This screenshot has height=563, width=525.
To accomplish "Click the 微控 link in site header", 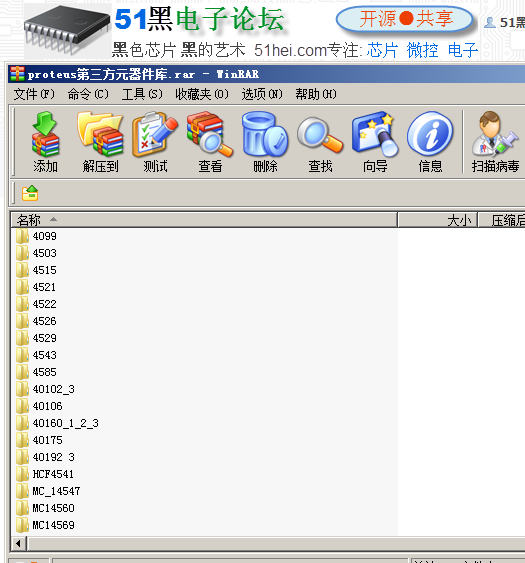I will click(422, 50).
